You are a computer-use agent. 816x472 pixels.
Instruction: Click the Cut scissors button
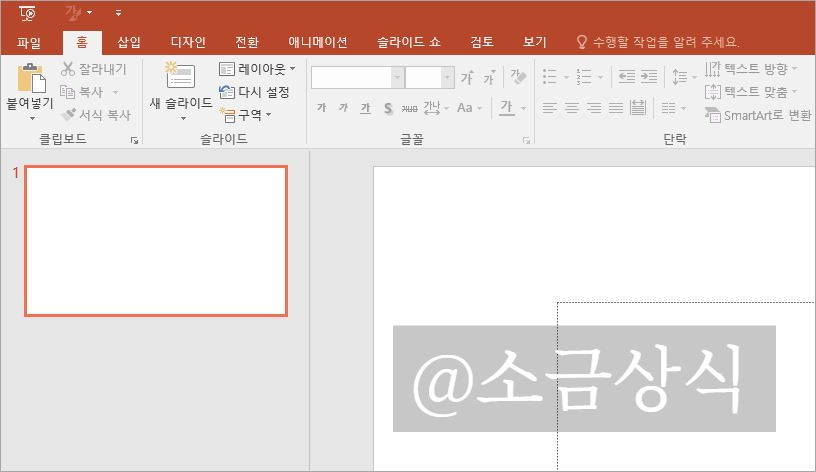(x=94, y=69)
